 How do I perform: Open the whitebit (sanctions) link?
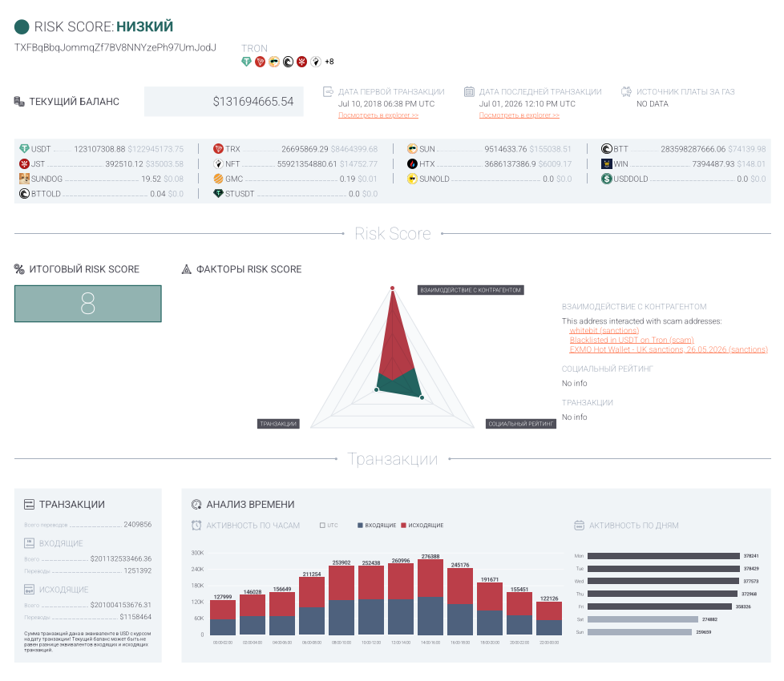[x=604, y=330]
